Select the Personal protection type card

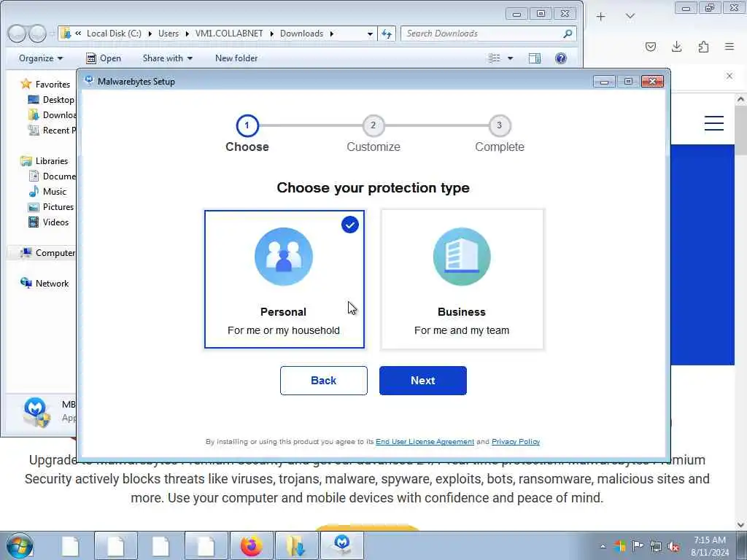tap(285, 279)
